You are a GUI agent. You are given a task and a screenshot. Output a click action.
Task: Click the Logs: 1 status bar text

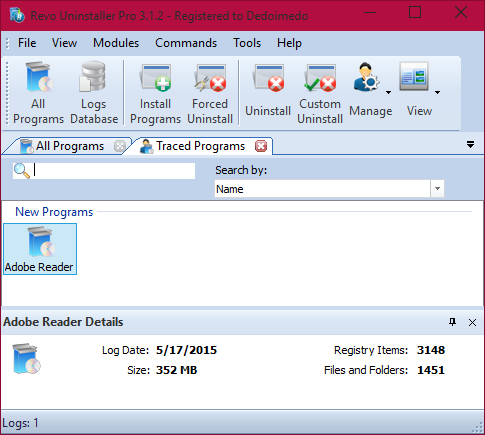coord(20,423)
